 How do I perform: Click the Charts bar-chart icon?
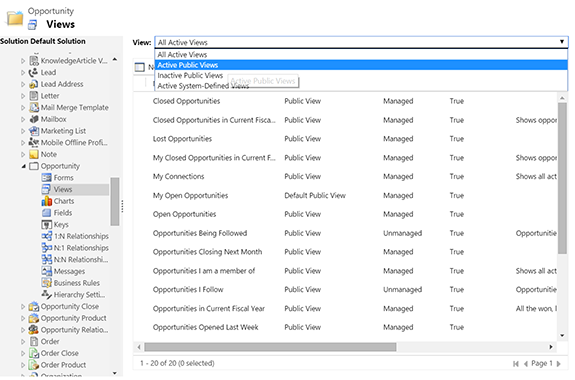coord(47,201)
